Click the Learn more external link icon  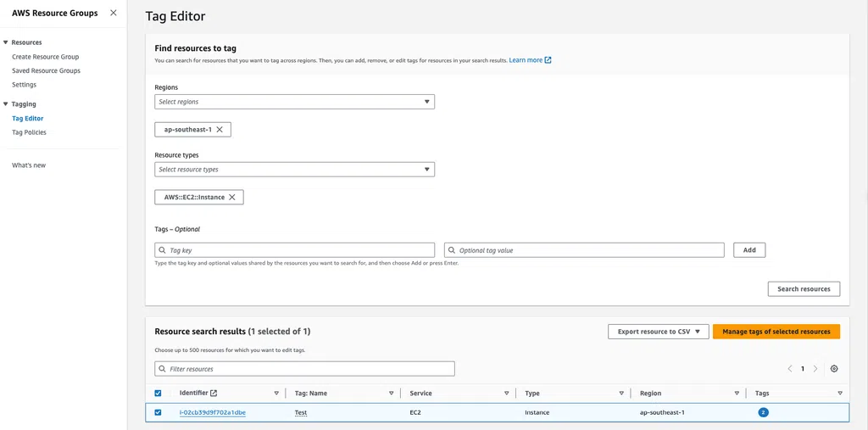click(x=548, y=60)
